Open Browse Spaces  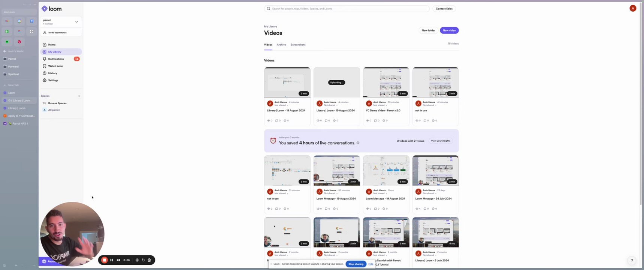pyautogui.click(x=57, y=103)
